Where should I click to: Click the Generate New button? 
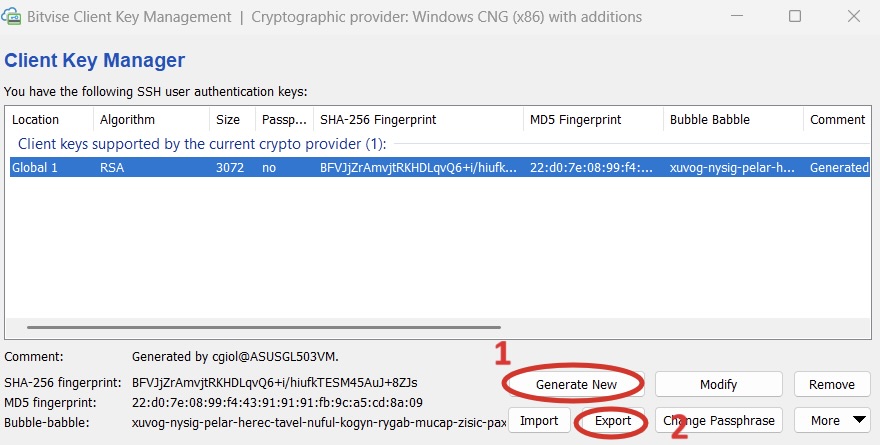(576, 384)
